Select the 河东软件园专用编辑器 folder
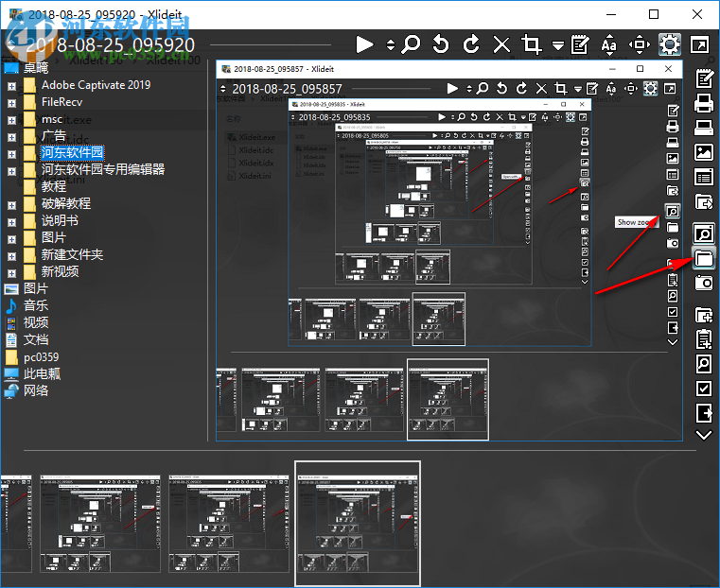The width and height of the screenshot is (720, 588). pyautogui.click(x=103, y=169)
